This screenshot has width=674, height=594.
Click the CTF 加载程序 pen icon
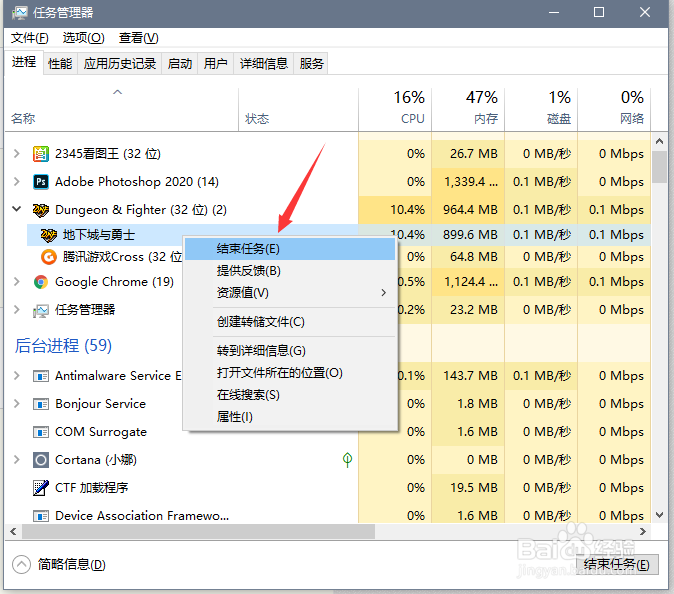[x=41, y=488]
